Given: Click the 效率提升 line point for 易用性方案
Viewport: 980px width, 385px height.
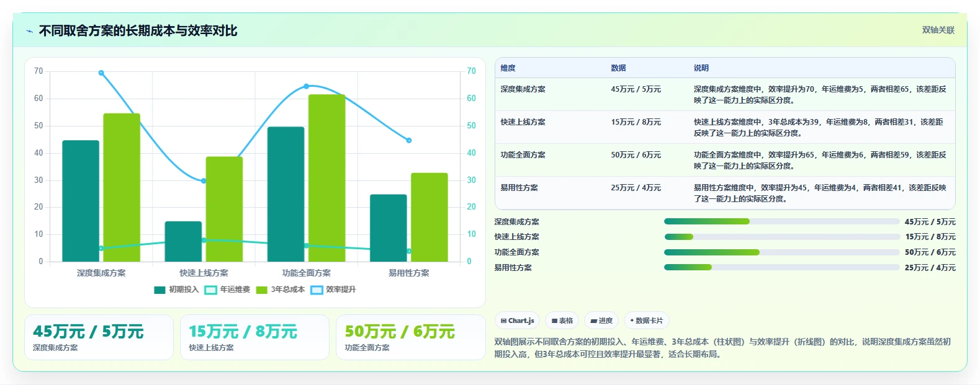Looking at the screenshot, I should tap(409, 140).
